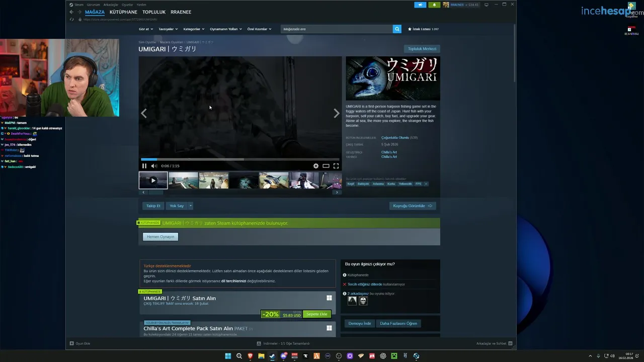
Task: Click Demoyu İndir button
Action: tap(360, 323)
